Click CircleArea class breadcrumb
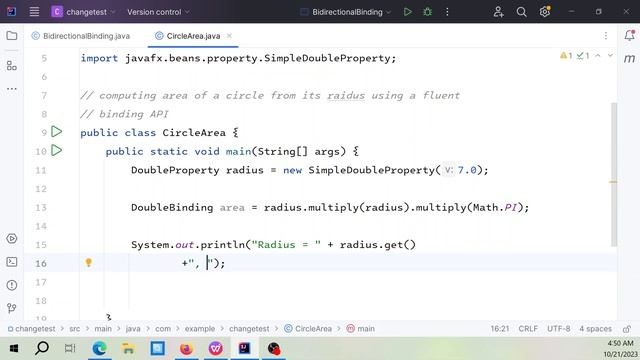 pos(308,329)
